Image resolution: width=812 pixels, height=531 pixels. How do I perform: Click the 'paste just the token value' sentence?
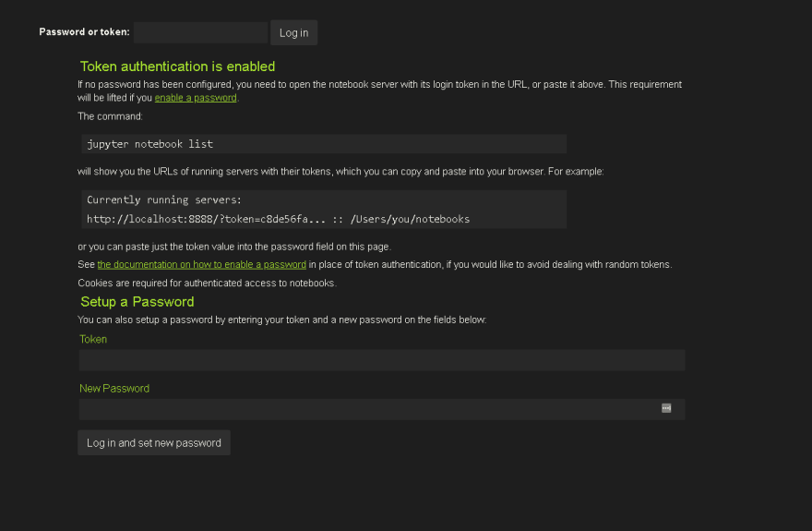tap(234, 247)
